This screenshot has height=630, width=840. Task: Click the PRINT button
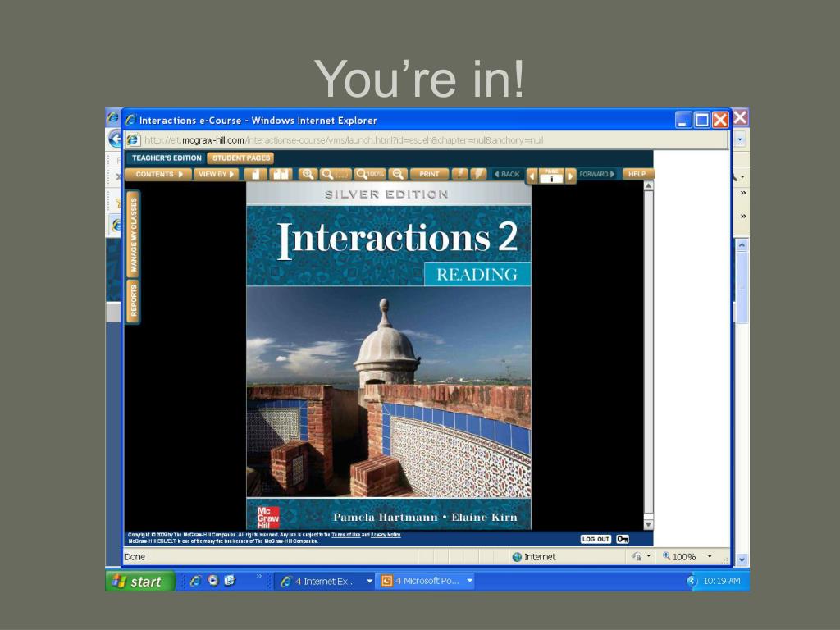click(x=429, y=174)
